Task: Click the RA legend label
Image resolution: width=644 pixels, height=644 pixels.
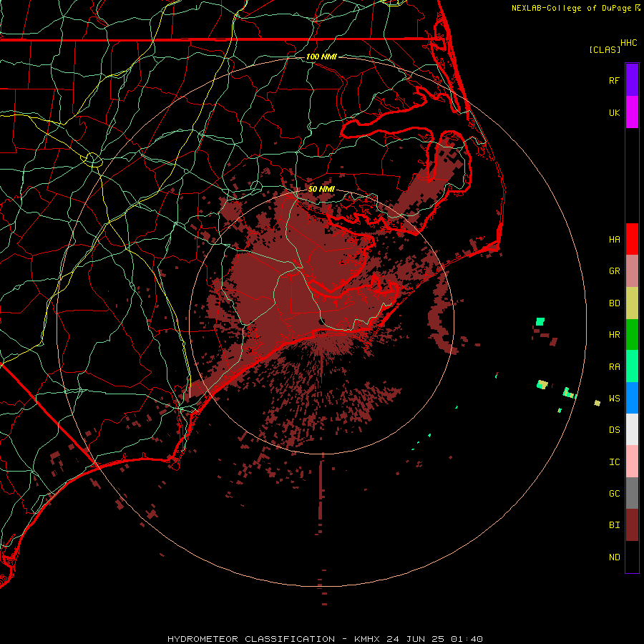Action: pos(614,367)
